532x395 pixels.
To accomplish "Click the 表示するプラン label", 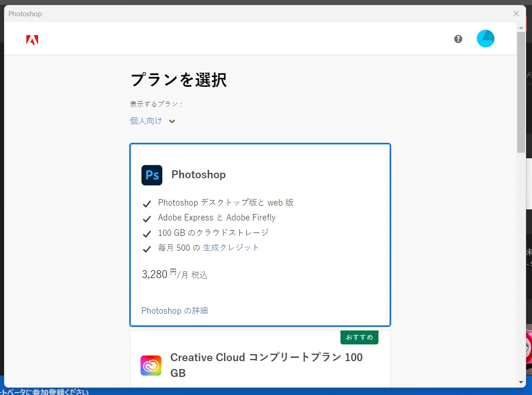I will tap(156, 104).
